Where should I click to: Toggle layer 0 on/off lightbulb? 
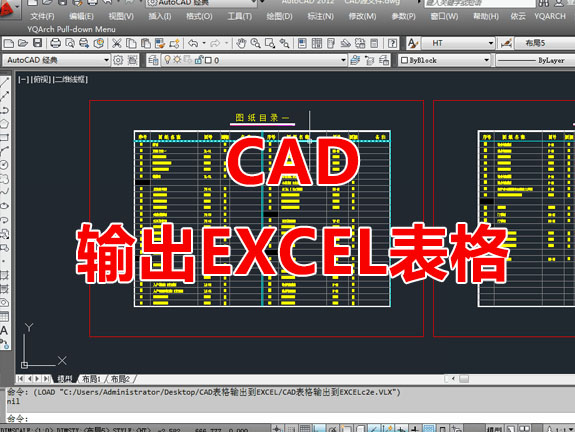pos(168,60)
